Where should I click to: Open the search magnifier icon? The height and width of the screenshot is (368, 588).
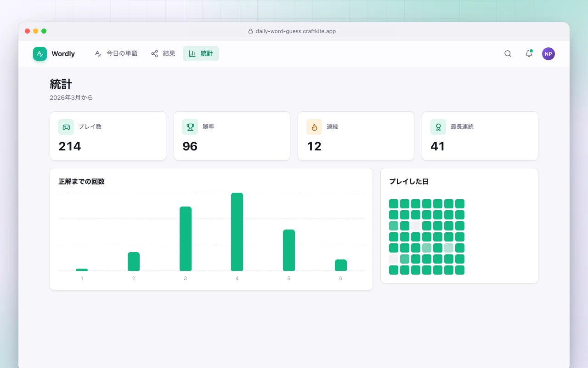(x=508, y=54)
